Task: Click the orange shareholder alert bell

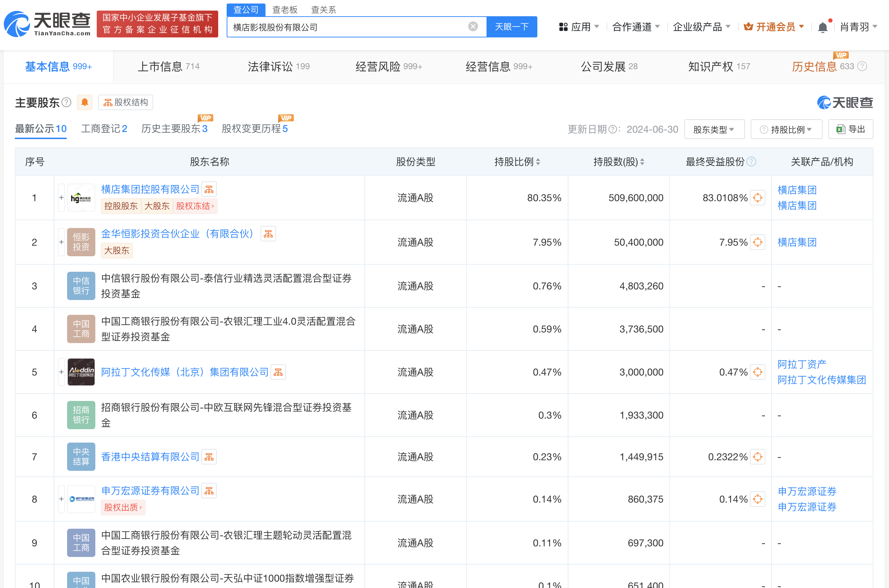Action: (x=85, y=102)
